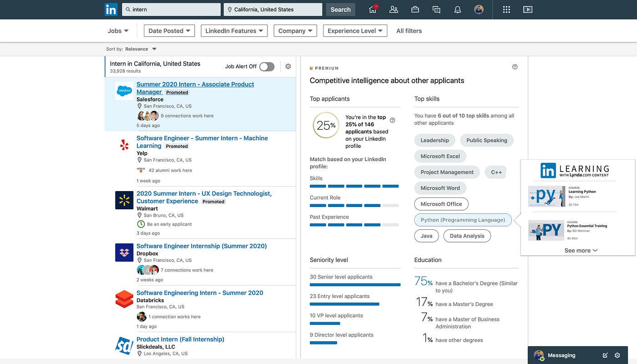Click the LinkedIn Learning logo in popup

[575, 171]
